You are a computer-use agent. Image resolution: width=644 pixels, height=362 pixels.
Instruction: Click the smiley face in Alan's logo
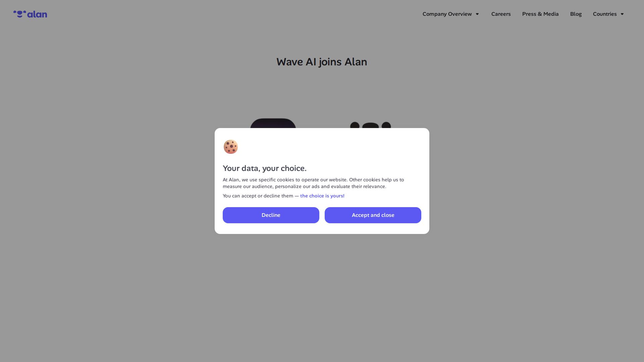point(20,14)
